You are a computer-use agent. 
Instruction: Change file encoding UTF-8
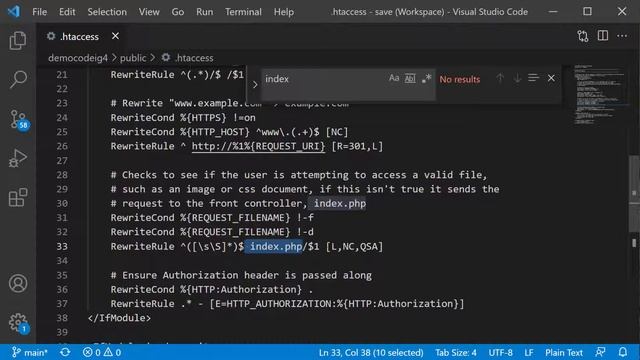click(x=500, y=352)
